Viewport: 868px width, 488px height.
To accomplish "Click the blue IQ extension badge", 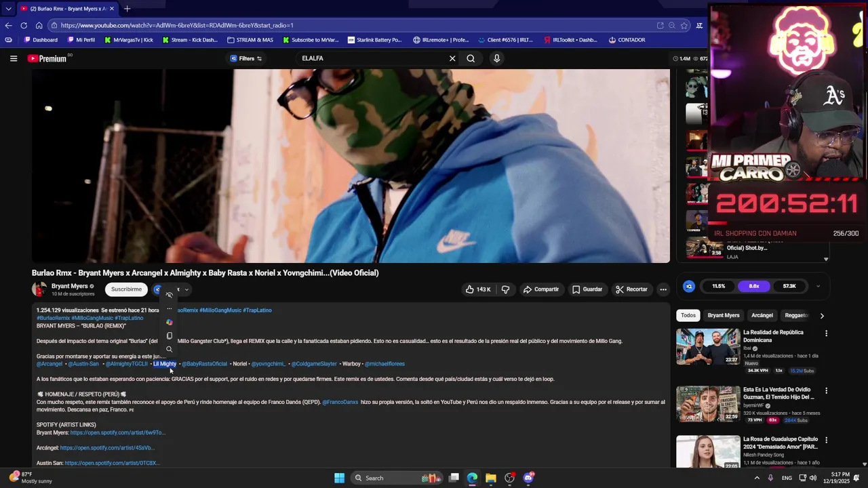I will click(x=689, y=286).
